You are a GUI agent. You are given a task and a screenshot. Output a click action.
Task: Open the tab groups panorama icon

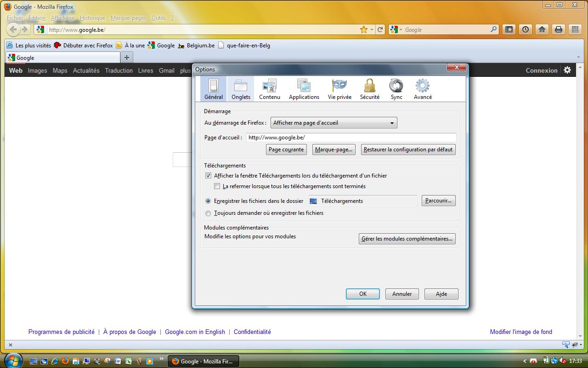[575, 29]
